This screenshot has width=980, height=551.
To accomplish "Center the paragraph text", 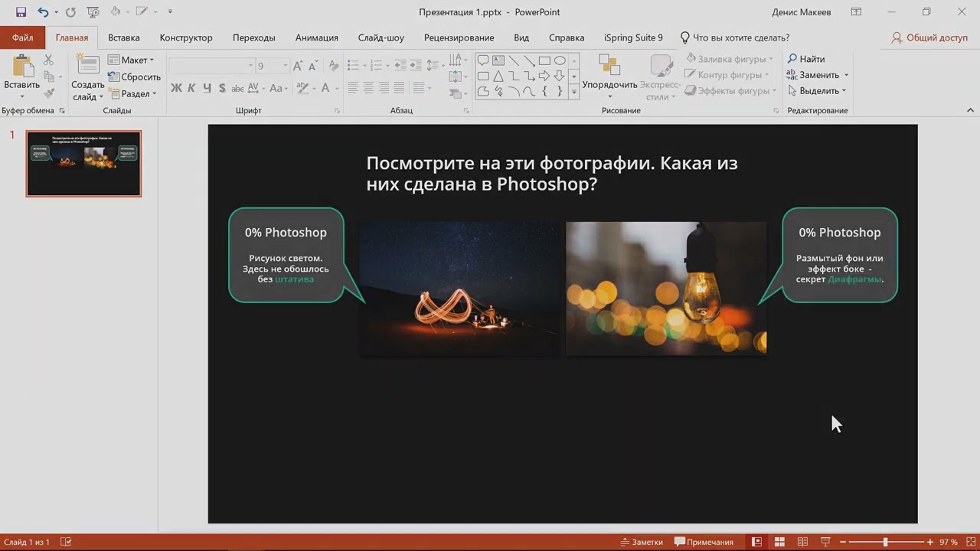I will (x=368, y=88).
